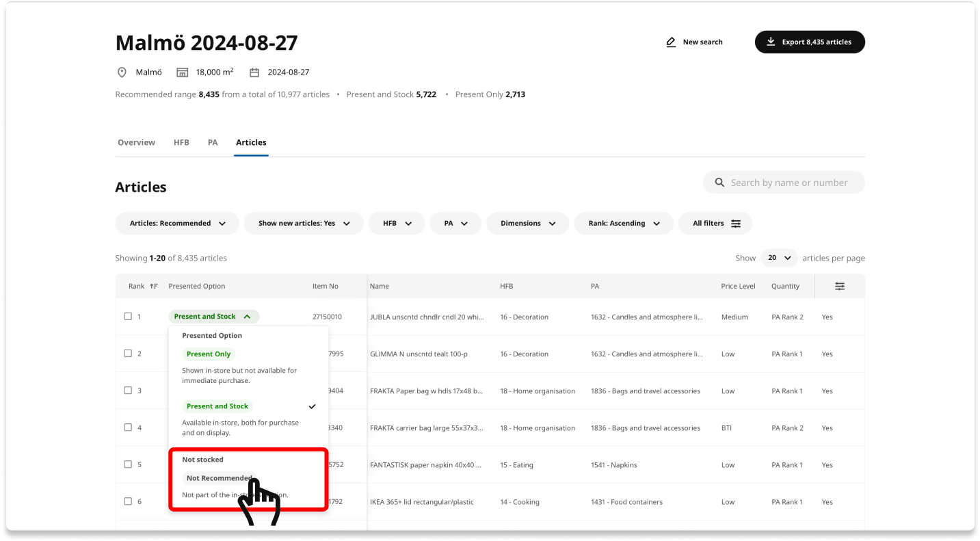Open the Rank: Ascending sort dropdown

624,224
